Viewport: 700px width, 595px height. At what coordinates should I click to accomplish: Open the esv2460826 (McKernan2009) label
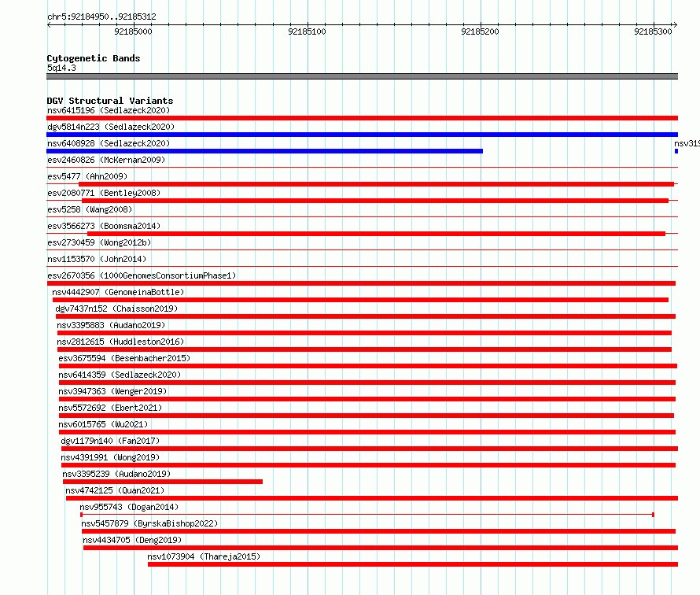coord(106,160)
